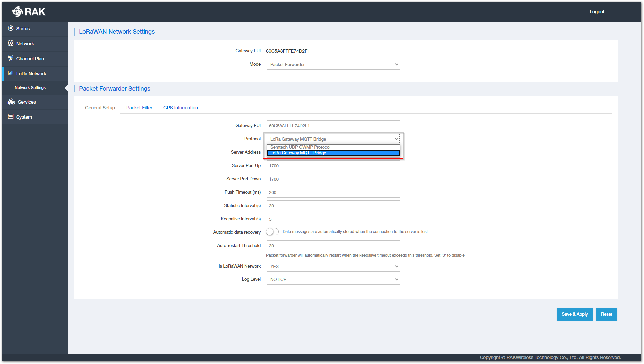Collapse the Protocol dropdown
Screen dimensions: 644x364
(333, 139)
